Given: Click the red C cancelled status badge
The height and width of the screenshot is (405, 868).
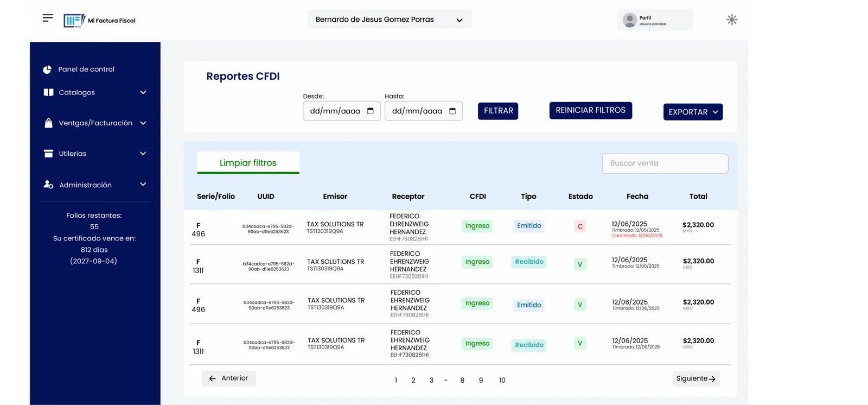Looking at the screenshot, I should [x=580, y=226].
